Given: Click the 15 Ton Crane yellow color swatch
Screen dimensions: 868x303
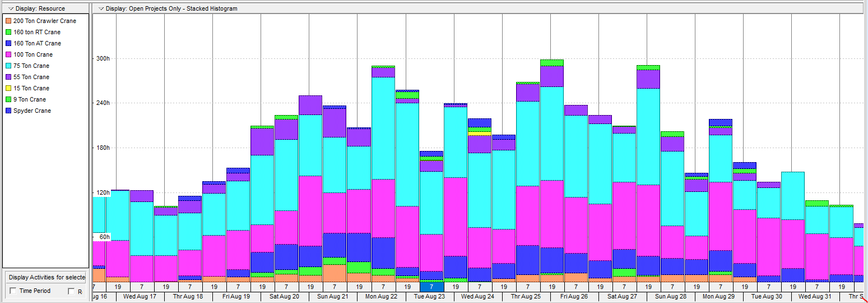Looking at the screenshot, I should click(x=8, y=88).
